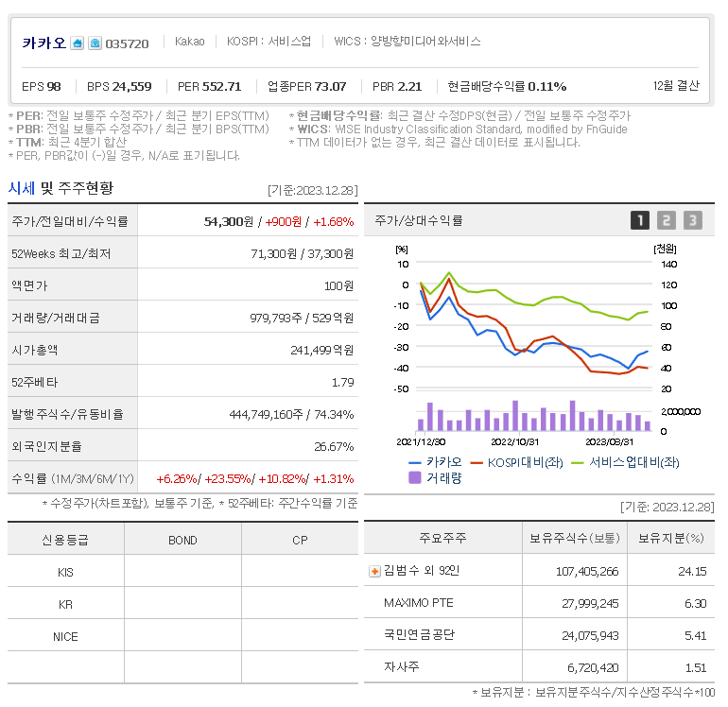Click the KR credit rating row

click(182, 603)
